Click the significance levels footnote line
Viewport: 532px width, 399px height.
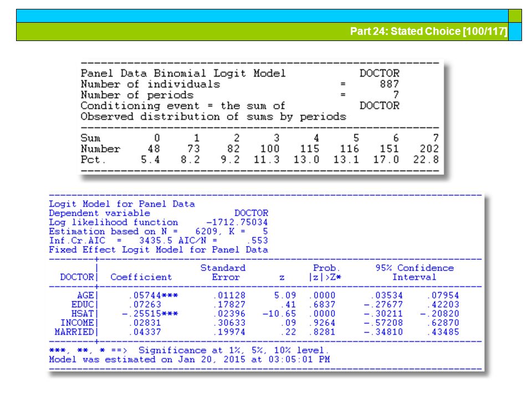pyautogui.click(x=189, y=350)
